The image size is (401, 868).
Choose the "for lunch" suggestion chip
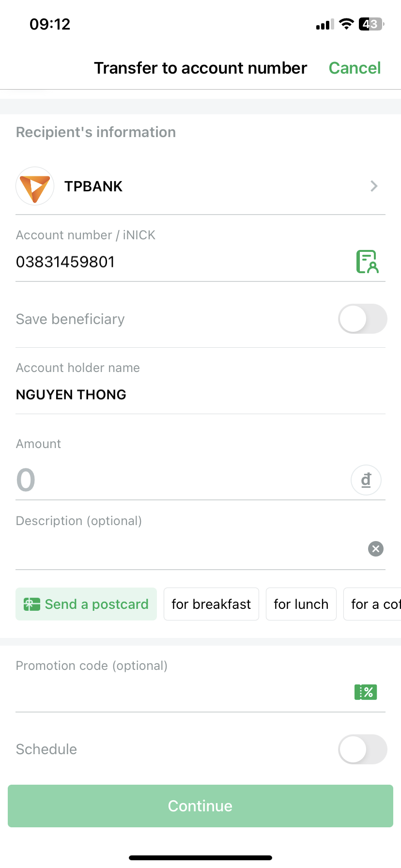[301, 604]
